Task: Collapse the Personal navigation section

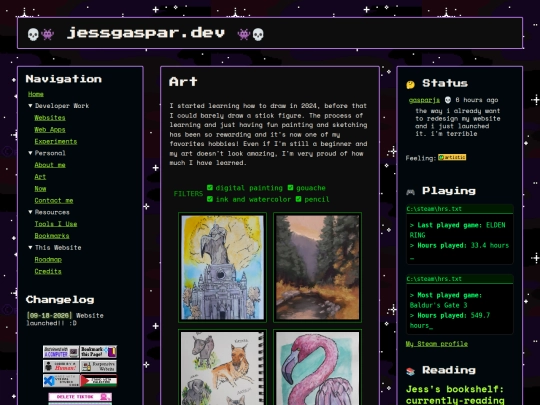Action: [x=47, y=153]
